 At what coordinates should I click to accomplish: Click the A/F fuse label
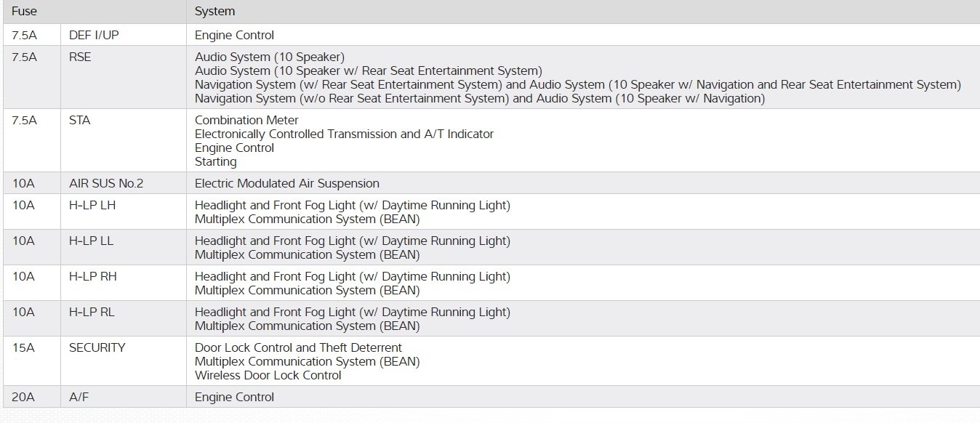point(80,397)
